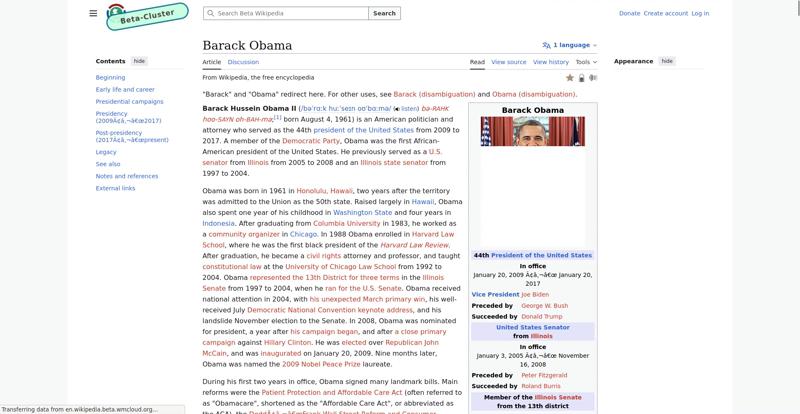Select the View source tab
Image resolution: width=800 pixels, height=414 pixels.
[508, 62]
